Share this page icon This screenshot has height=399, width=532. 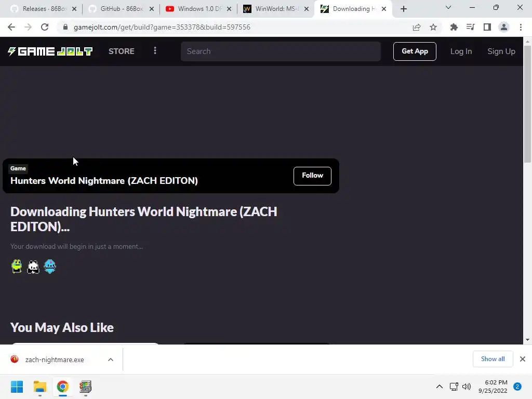(x=417, y=27)
